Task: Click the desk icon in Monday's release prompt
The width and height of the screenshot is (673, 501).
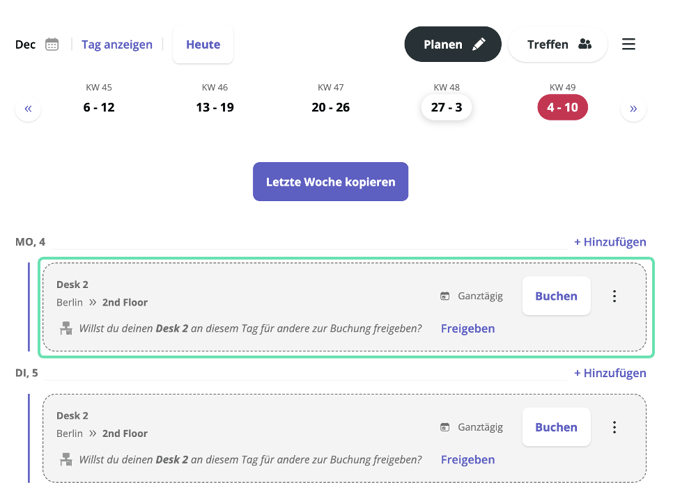Action: point(66,328)
